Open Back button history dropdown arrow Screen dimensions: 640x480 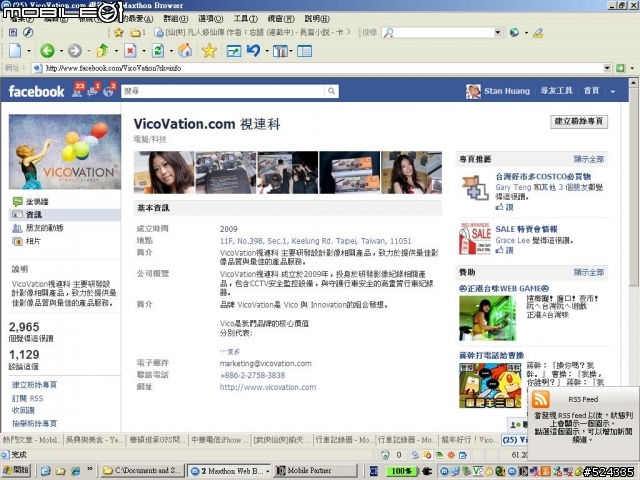pyautogui.click(x=61, y=51)
